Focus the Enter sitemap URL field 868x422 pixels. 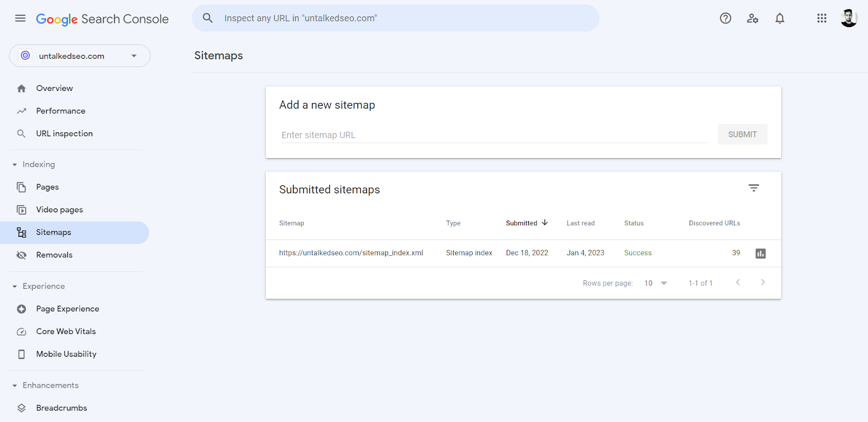494,135
